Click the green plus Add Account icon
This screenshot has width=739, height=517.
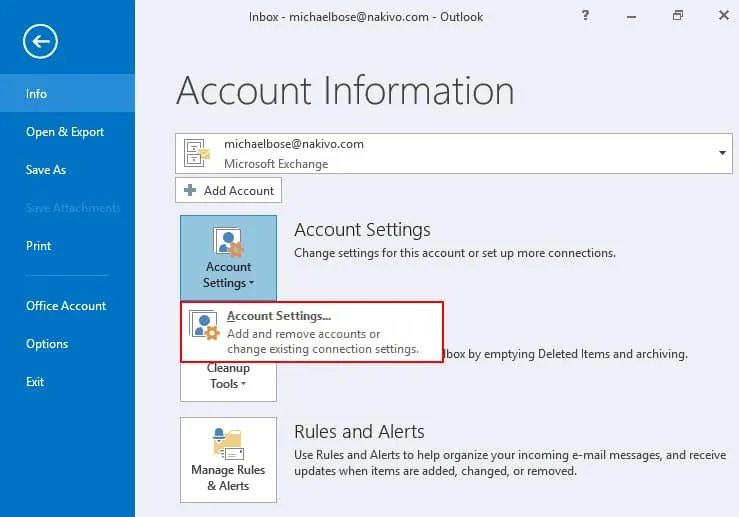pyautogui.click(x=190, y=191)
